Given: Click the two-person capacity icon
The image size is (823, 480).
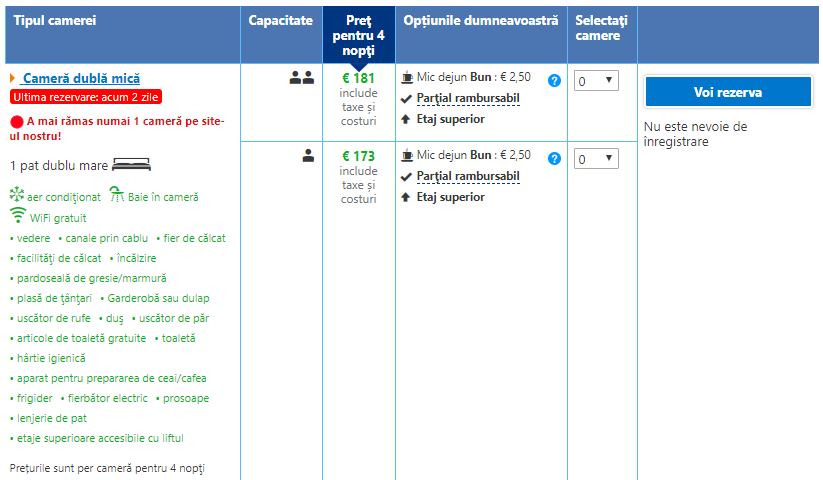Looking at the screenshot, I should [301, 79].
